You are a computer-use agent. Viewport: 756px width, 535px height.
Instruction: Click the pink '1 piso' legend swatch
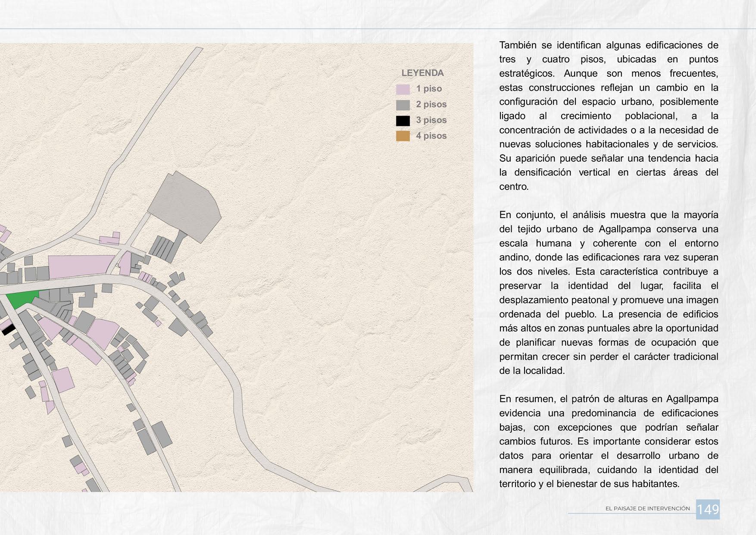403,89
